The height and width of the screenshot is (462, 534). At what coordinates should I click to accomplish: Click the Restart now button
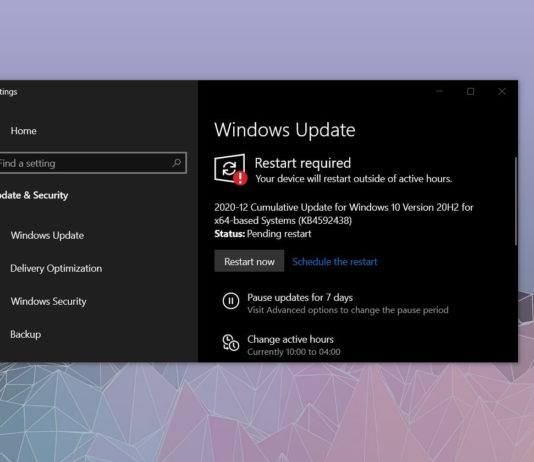point(249,261)
